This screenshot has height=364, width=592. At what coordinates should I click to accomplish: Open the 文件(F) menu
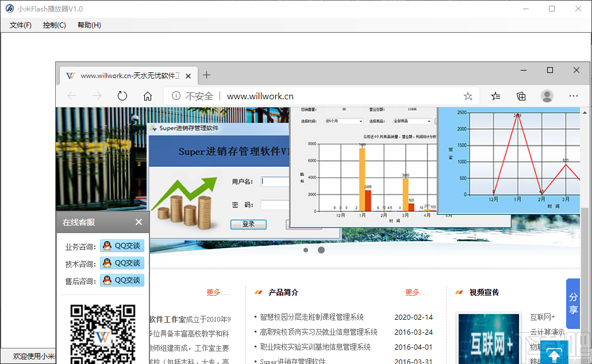(20, 25)
